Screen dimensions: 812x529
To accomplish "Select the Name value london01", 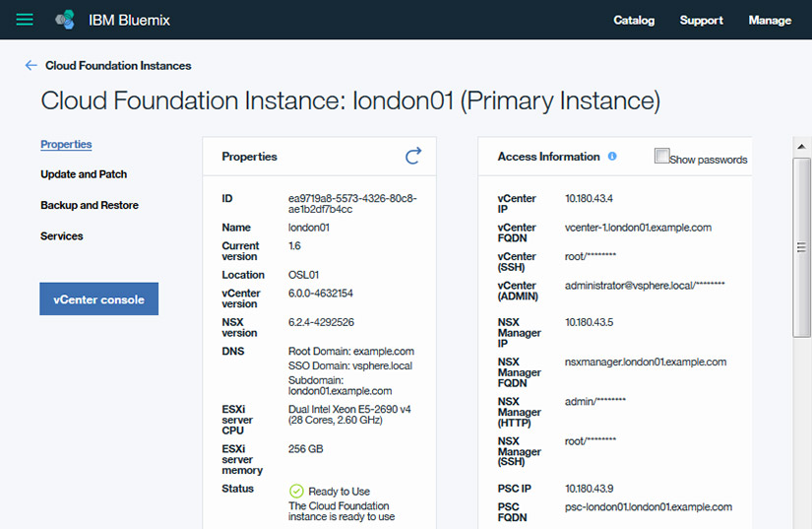I will tap(309, 228).
